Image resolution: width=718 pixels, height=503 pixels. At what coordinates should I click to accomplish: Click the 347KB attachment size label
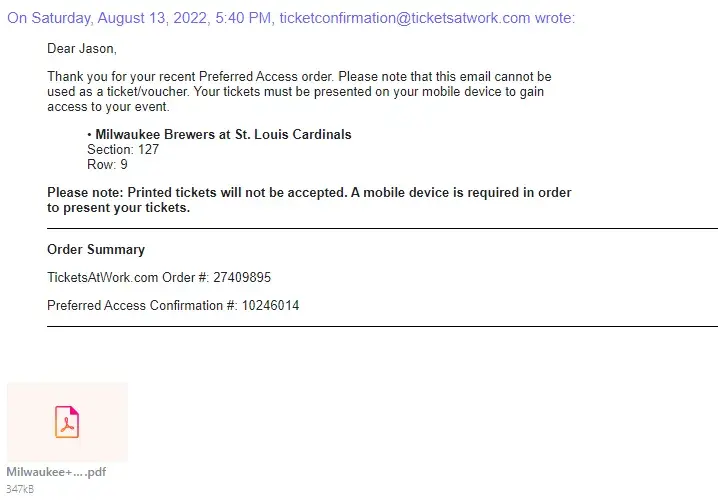click(x=21, y=489)
